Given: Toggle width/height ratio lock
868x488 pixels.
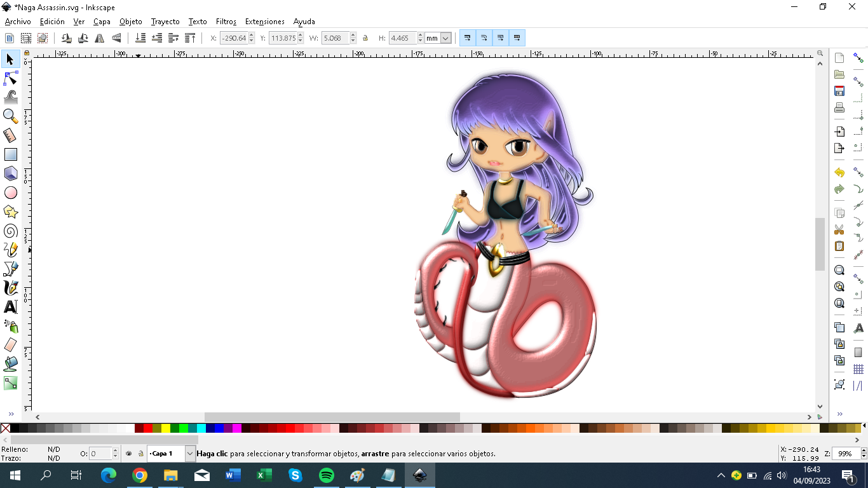Looking at the screenshot, I should [365, 38].
